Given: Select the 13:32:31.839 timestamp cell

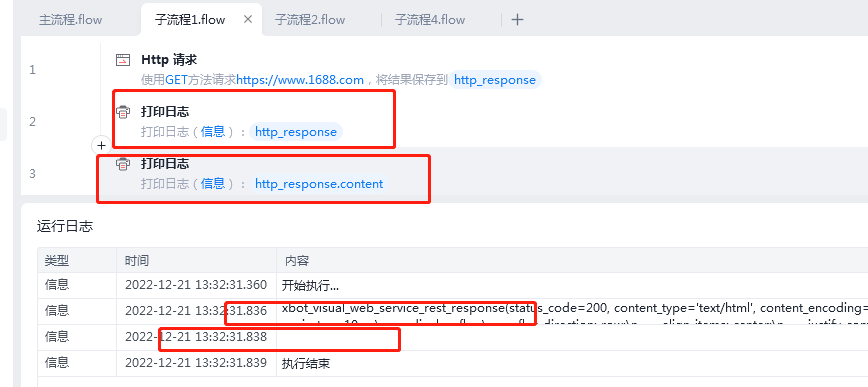Looking at the screenshot, I should click(x=196, y=363).
